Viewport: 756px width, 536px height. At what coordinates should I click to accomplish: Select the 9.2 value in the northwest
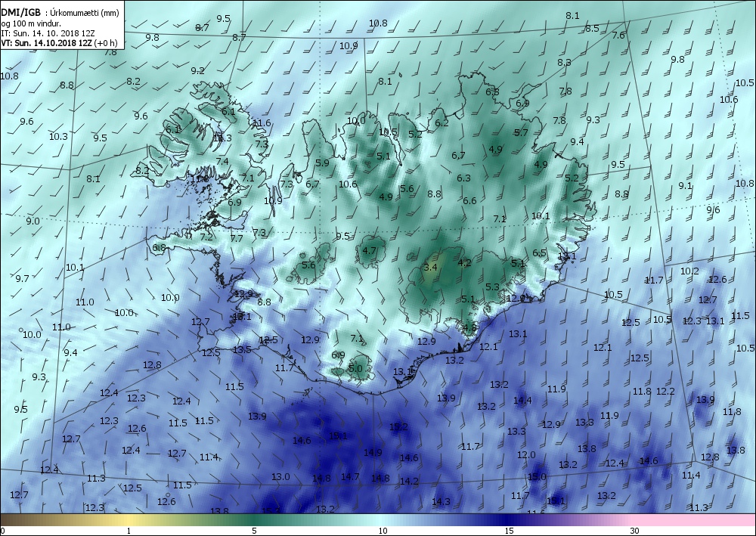click(197, 71)
